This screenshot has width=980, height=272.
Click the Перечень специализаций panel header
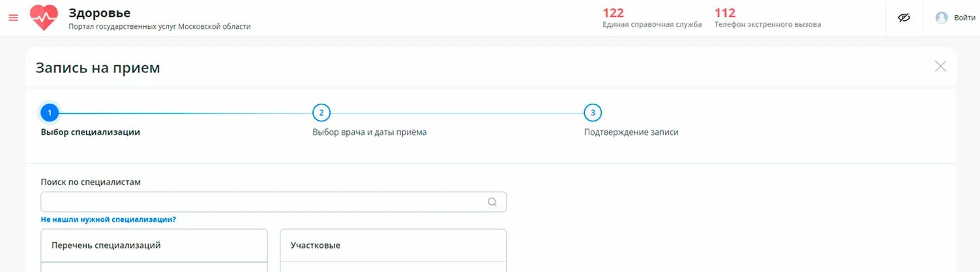[154, 246]
